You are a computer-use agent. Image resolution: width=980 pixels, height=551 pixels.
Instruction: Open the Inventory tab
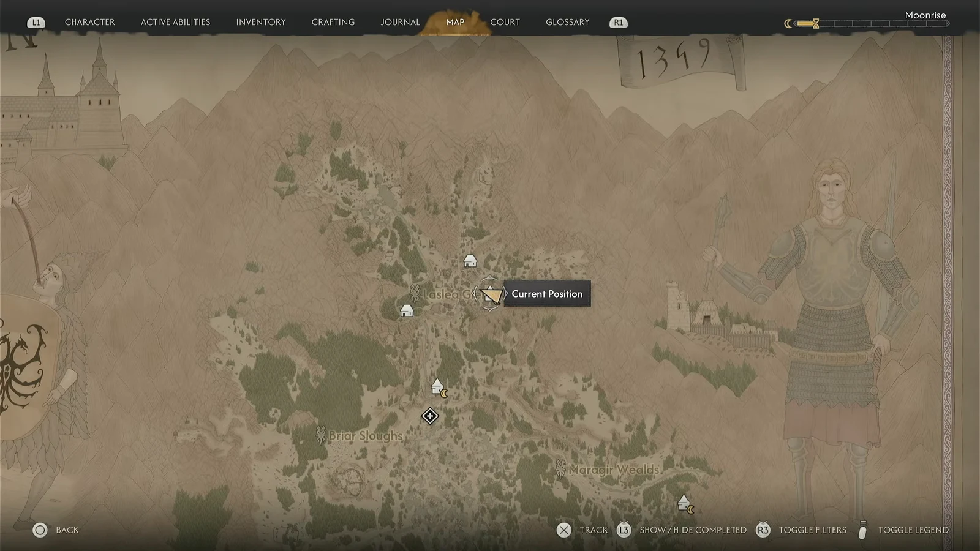pos(261,22)
